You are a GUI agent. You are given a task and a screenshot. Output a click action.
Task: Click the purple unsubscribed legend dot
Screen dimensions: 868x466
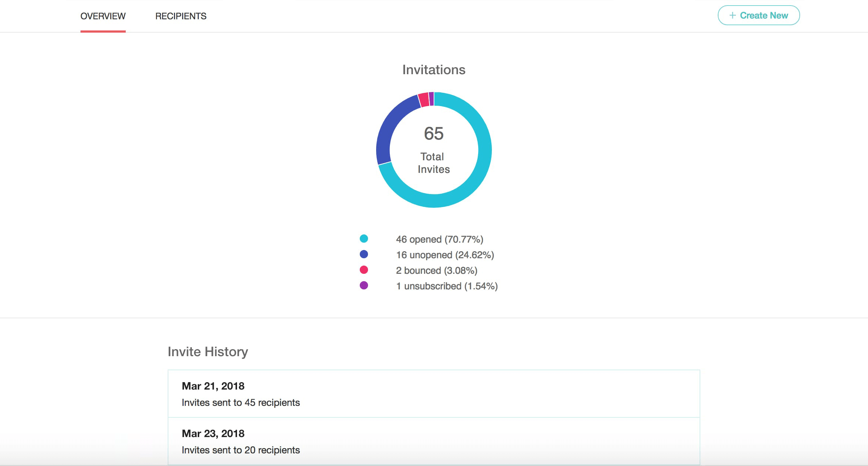(364, 285)
